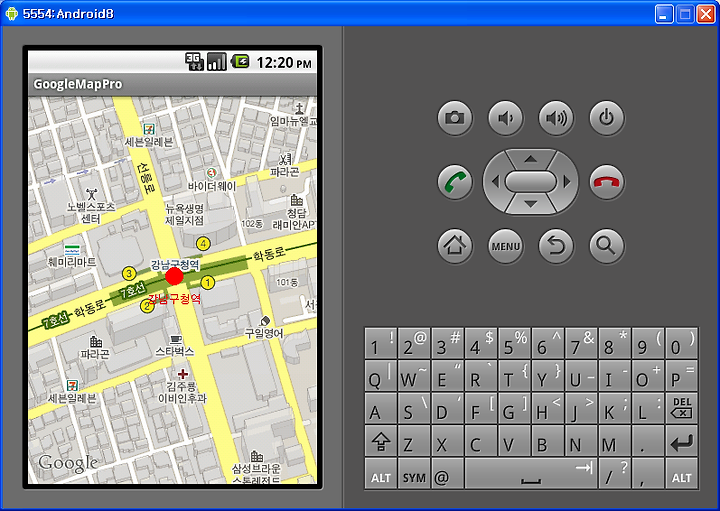The height and width of the screenshot is (511, 720).
Task: Click the red end call button
Action: click(x=607, y=182)
